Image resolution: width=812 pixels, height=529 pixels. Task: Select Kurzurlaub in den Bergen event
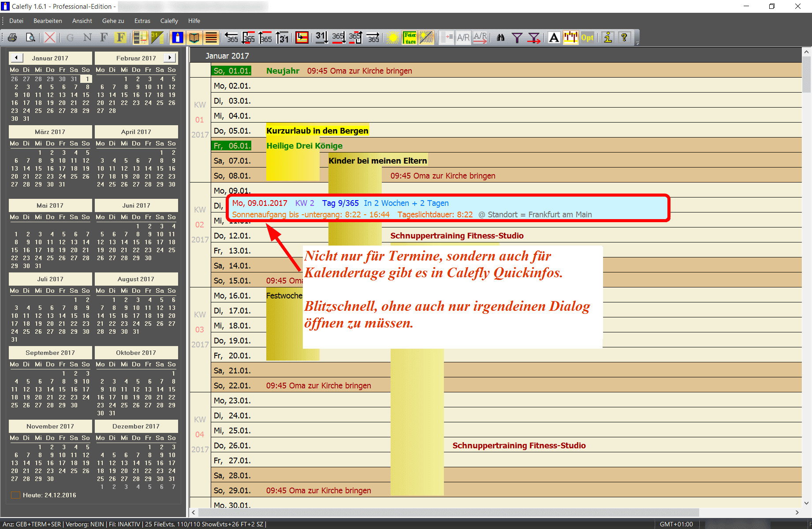[x=317, y=131]
